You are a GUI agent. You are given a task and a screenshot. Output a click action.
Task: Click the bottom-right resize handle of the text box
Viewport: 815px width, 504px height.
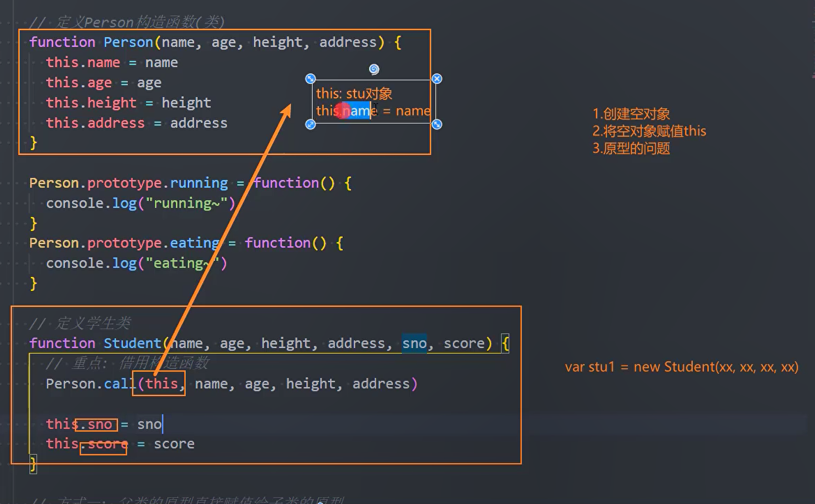tap(437, 124)
